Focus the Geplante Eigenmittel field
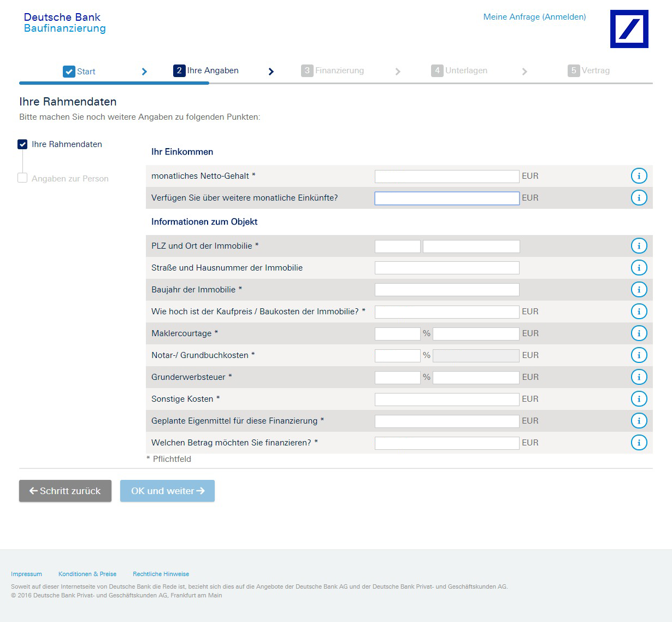Image resolution: width=672 pixels, height=622 pixels. point(447,421)
